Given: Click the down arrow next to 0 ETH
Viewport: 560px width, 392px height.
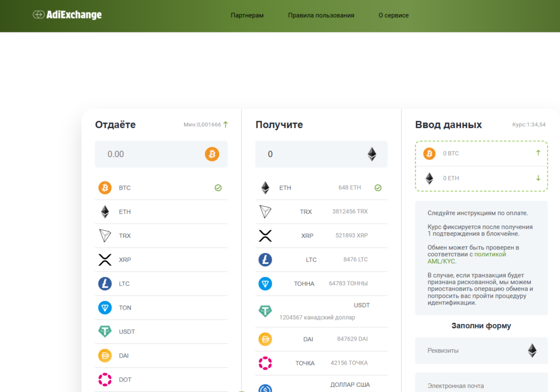Looking at the screenshot, I should click(538, 178).
